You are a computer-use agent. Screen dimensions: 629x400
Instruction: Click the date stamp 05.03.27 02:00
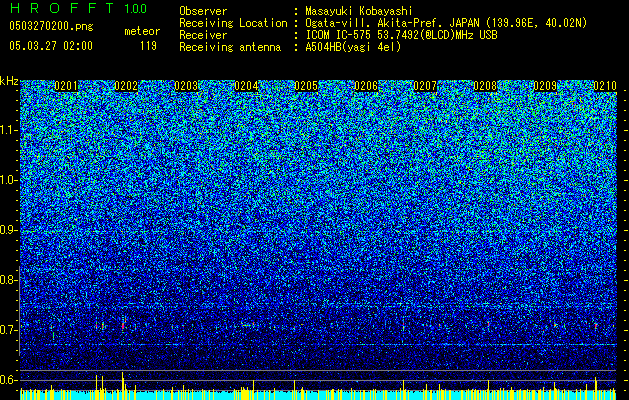tap(51, 46)
